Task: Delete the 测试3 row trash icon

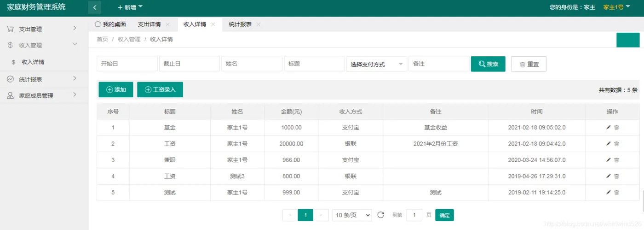Action: point(616,176)
